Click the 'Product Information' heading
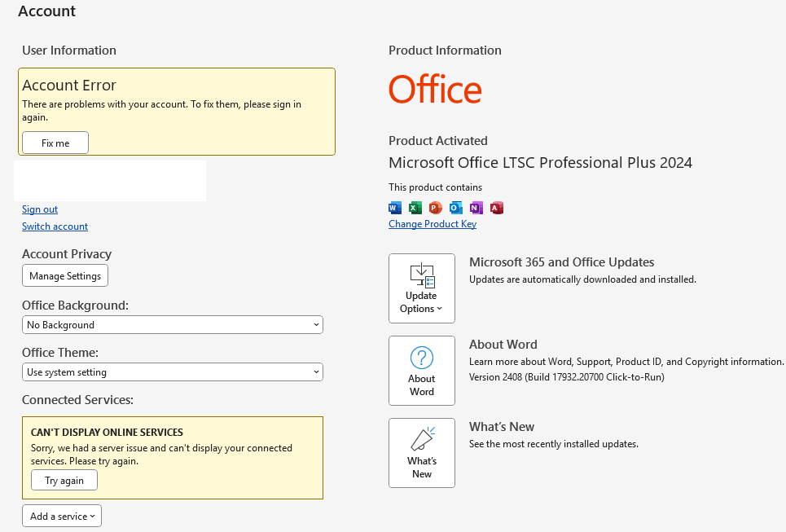Image resolution: width=786 pixels, height=532 pixels. [x=446, y=51]
